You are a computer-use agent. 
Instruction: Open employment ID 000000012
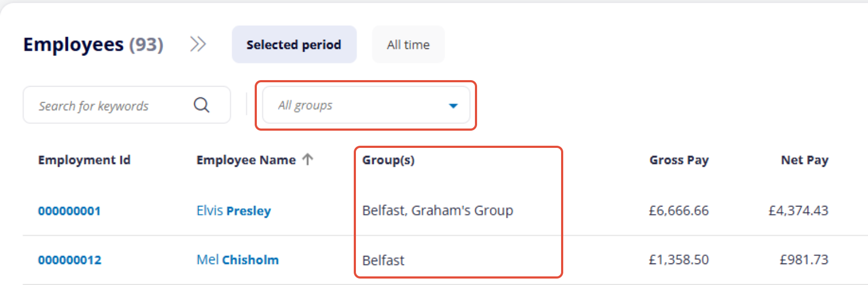69,260
